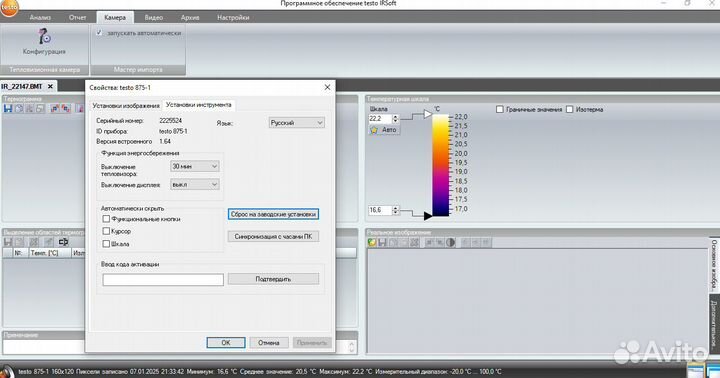Open the Настройки ribbon tab
The image size is (720, 378).
click(x=233, y=17)
